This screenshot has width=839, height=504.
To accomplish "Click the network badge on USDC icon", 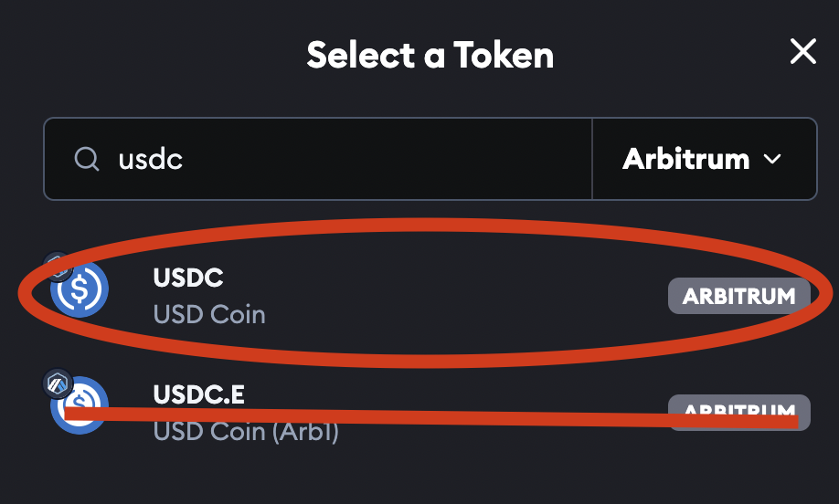I will (x=58, y=267).
